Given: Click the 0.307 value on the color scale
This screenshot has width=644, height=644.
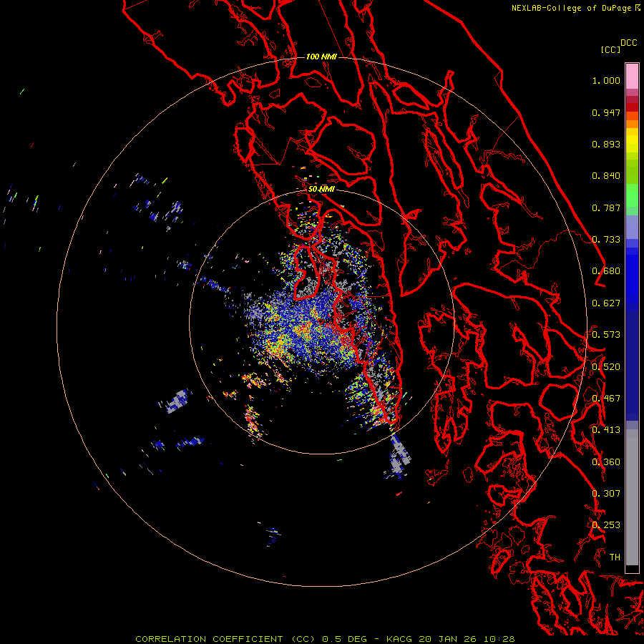Looking at the screenshot, I should tap(606, 494).
